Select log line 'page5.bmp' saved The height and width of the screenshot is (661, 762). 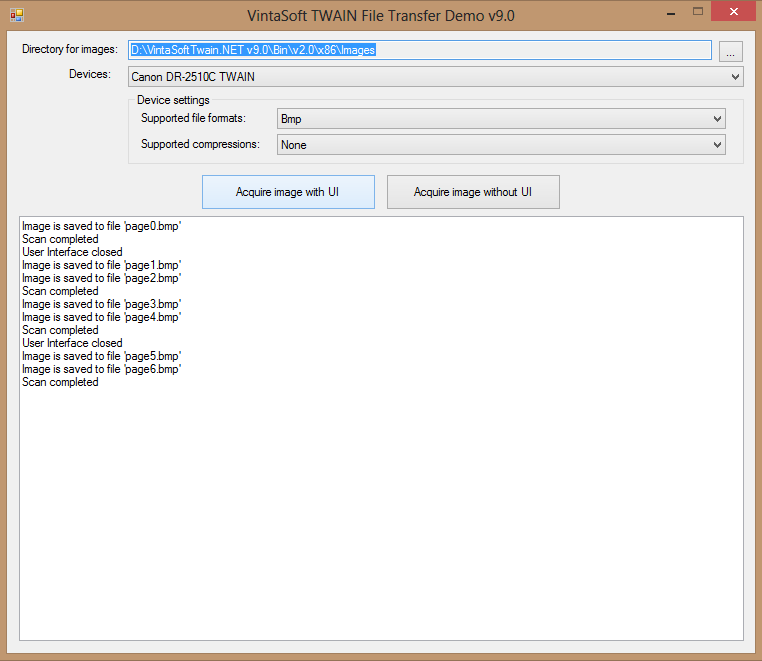102,356
